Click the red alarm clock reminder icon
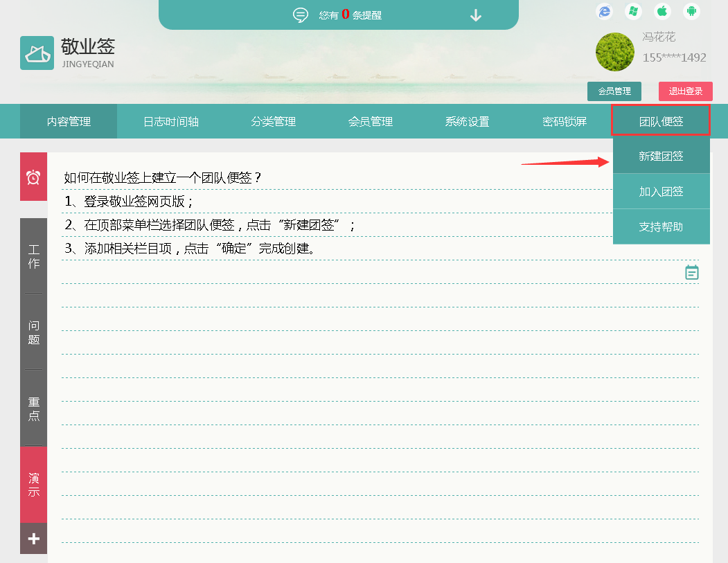 coord(33,177)
